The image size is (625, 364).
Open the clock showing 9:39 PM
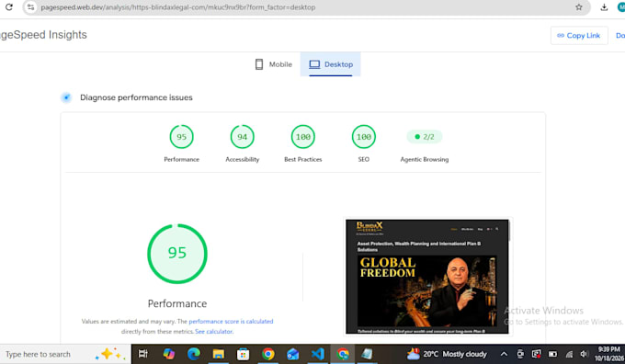pyautogui.click(x=609, y=354)
